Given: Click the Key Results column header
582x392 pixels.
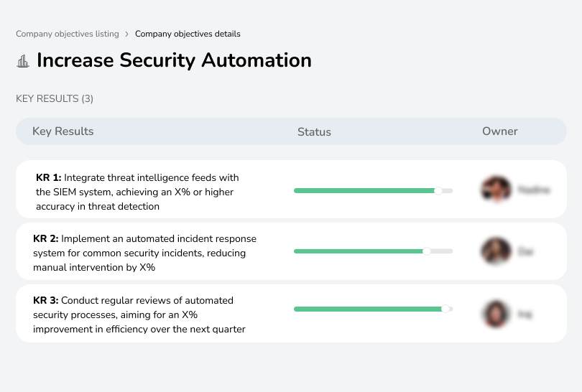Looking at the screenshot, I should 63,131.
